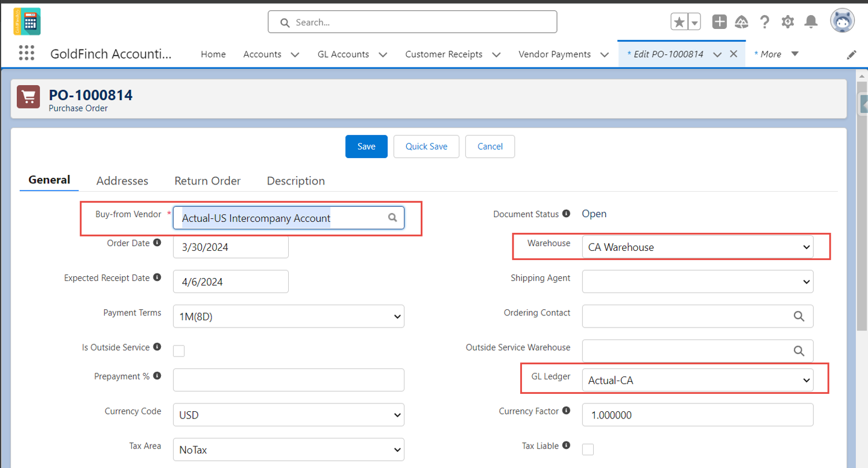The width and height of the screenshot is (868, 468).
Task: Open the Vendor Payments nav item
Action: (x=555, y=54)
